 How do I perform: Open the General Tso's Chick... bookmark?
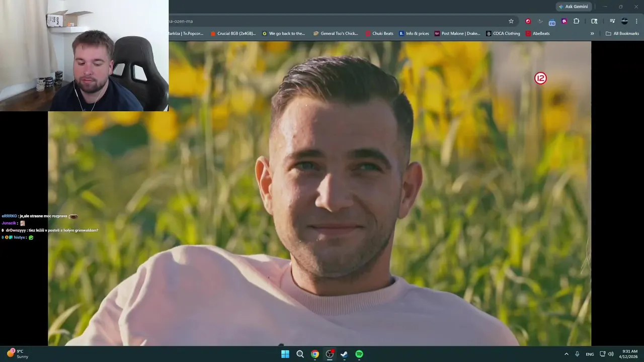pos(336,34)
